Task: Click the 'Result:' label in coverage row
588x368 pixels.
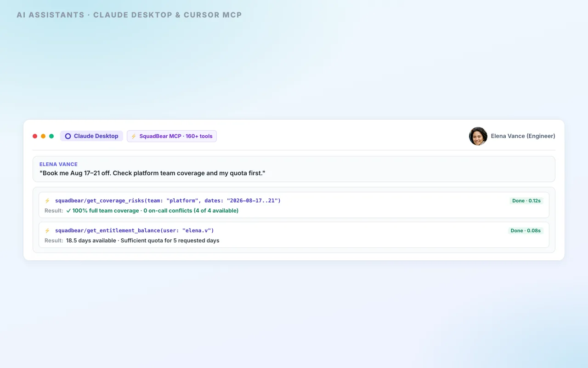Action: (54, 211)
